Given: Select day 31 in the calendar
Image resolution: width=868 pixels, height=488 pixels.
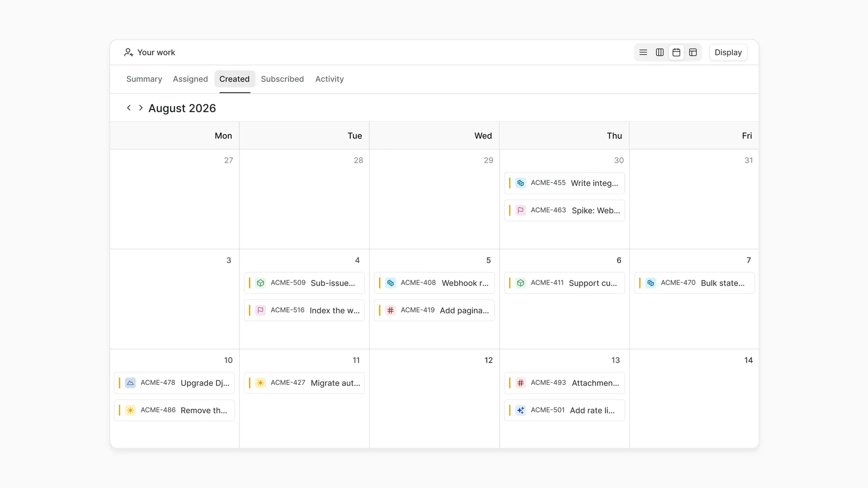Looking at the screenshot, I should (749, 160).
